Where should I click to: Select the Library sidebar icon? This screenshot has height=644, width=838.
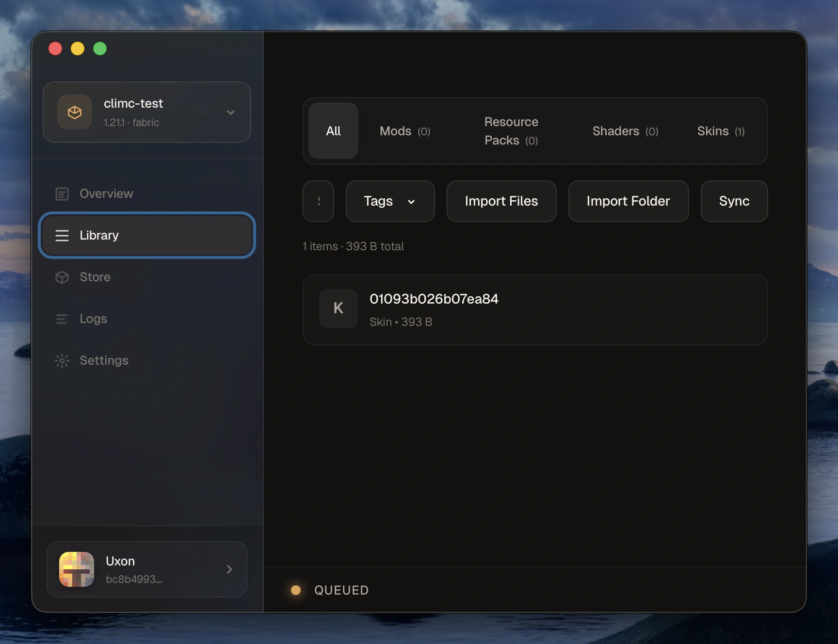click(62, 236)
